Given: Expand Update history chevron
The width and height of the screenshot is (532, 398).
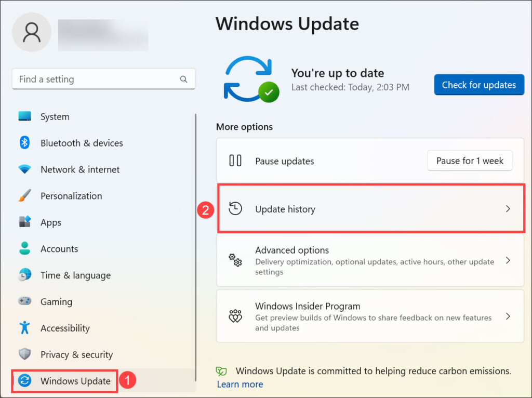Looking at the screenshot, I should pos(508,209).
